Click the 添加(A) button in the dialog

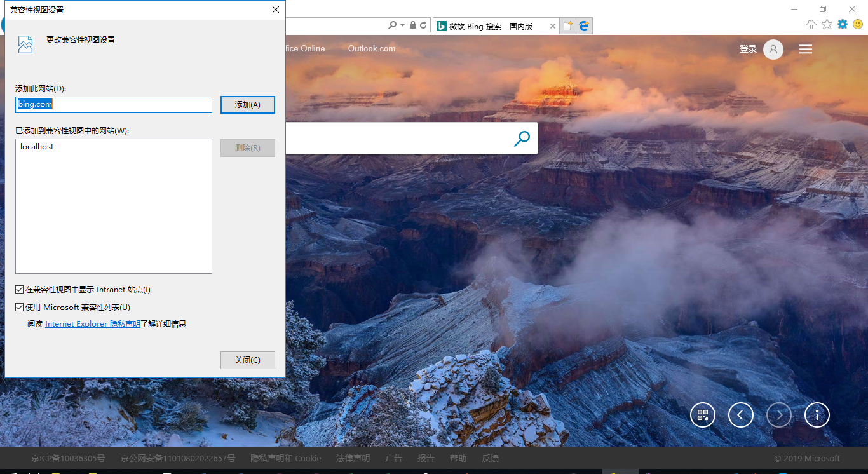pos(247,104)
